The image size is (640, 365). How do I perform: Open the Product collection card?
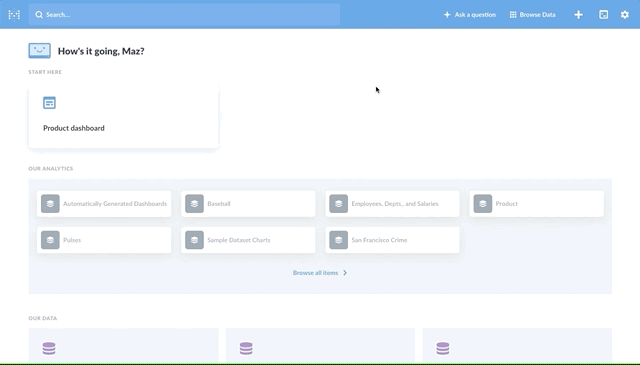pyautogui.click(x=536, y=204)
